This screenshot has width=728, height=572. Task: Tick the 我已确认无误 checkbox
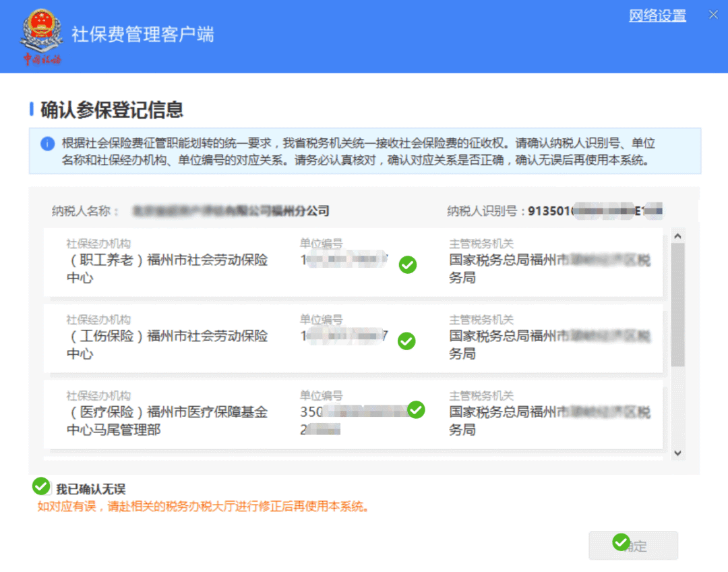coord(41,486)
